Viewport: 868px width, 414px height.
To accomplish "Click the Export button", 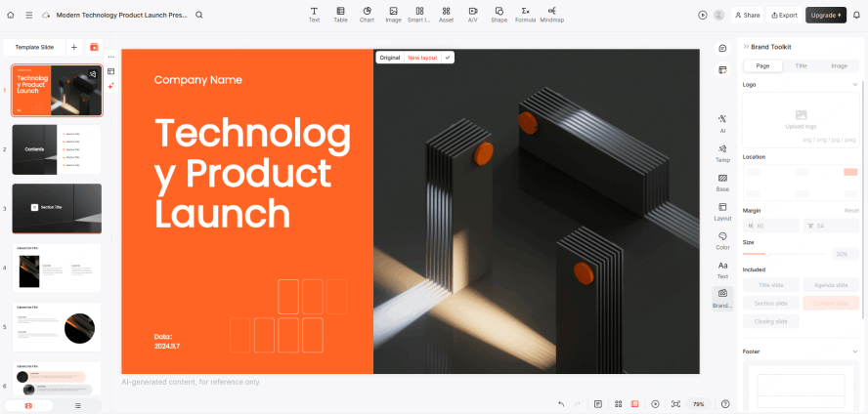I will tap(784, 15).
